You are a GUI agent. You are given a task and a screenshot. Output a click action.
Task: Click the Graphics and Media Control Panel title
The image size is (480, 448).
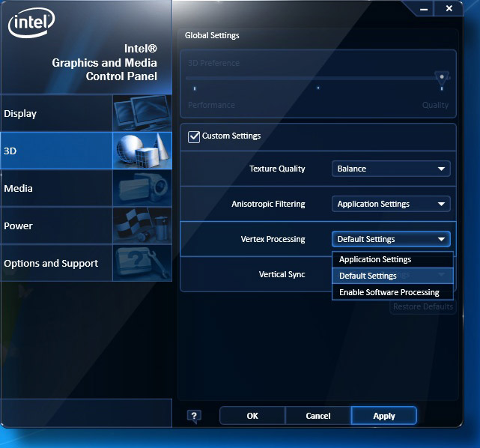click(x=104, y=63)
